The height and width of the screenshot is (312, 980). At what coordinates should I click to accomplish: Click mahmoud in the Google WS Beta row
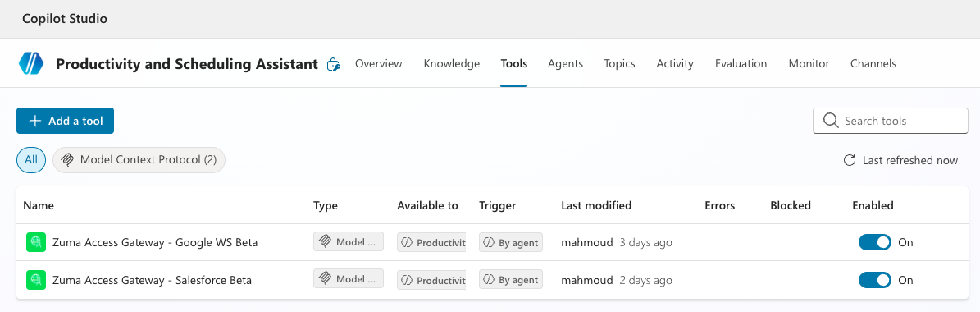tap(587, 242)
